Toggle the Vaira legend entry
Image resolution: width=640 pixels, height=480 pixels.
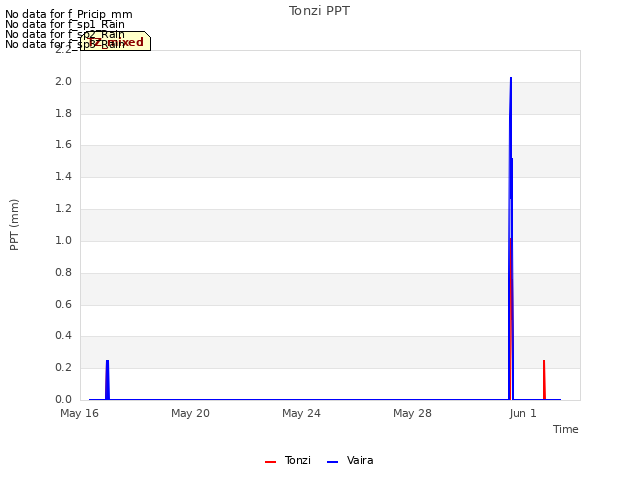tap(350, 460)
